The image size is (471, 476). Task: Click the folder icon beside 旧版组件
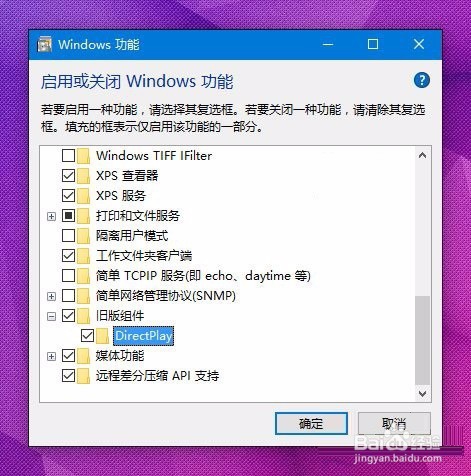[83, 316]
